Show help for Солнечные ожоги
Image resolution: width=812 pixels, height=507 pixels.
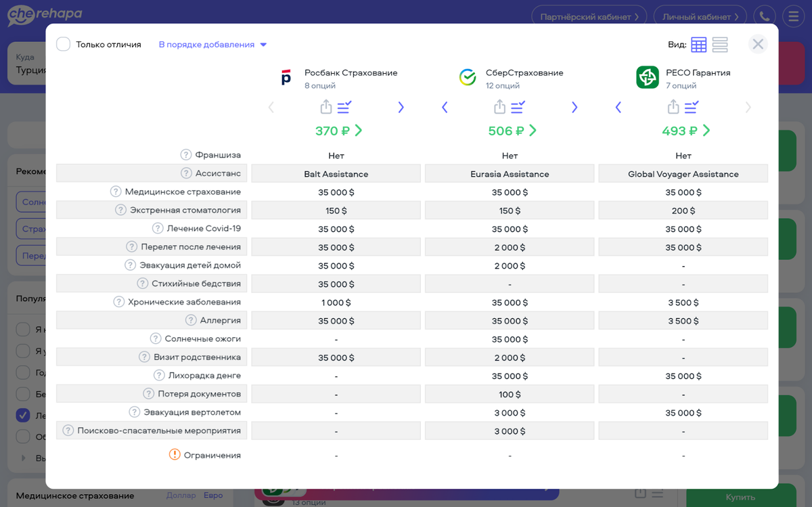[x=156, y=338]
